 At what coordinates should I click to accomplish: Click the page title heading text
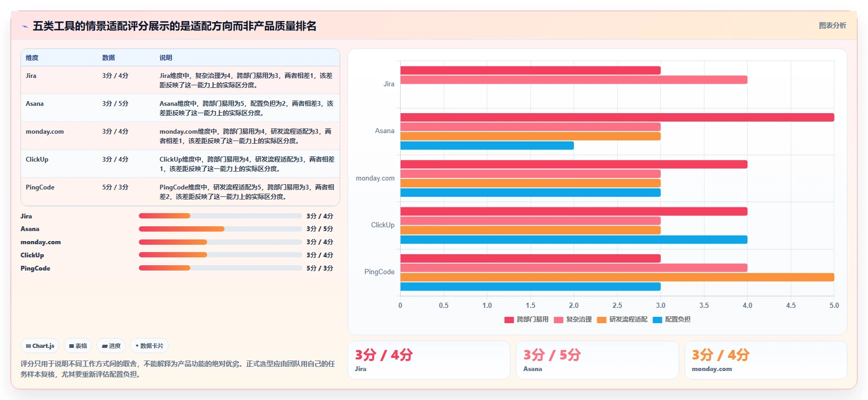tap(175, 26)
